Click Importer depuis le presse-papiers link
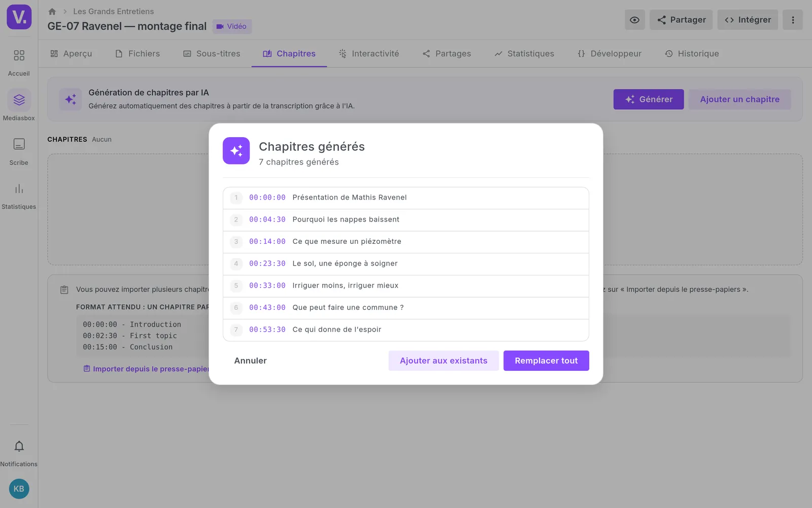812x508 pixels. point(147,369)
